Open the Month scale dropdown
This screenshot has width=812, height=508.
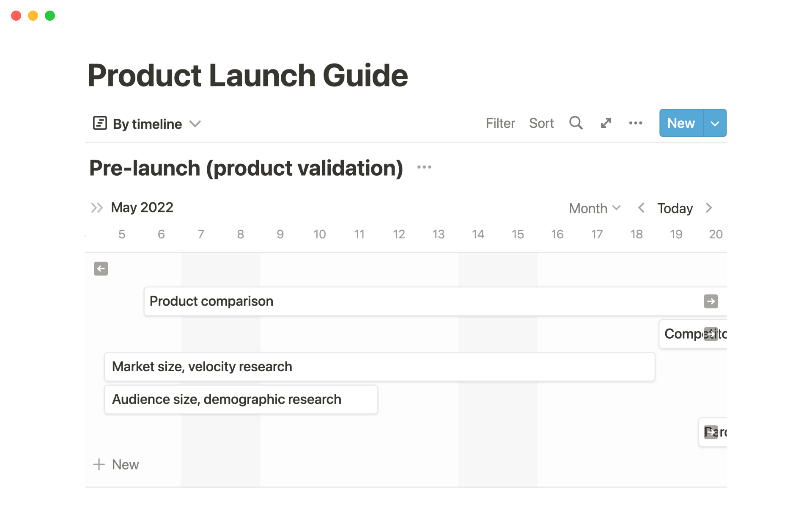594,208
